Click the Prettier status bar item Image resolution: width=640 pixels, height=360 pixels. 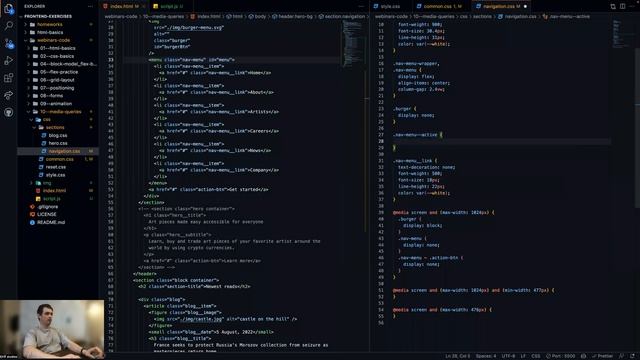[602, 356]
